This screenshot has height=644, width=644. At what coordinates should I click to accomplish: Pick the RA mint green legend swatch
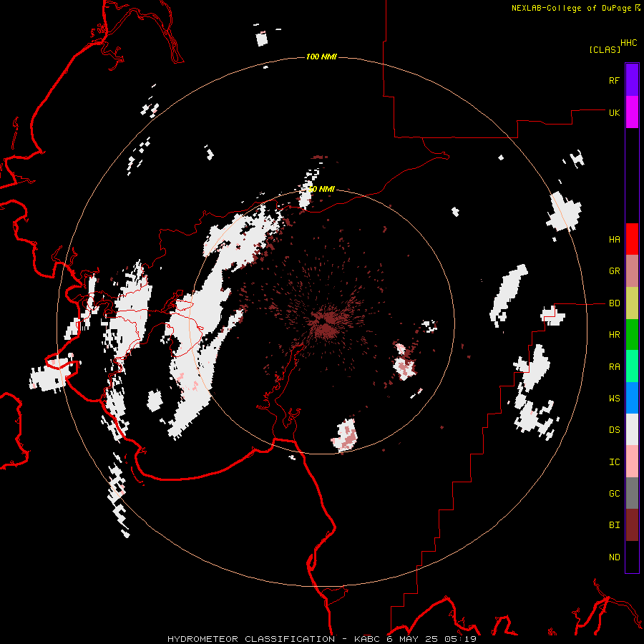(632, 366)
